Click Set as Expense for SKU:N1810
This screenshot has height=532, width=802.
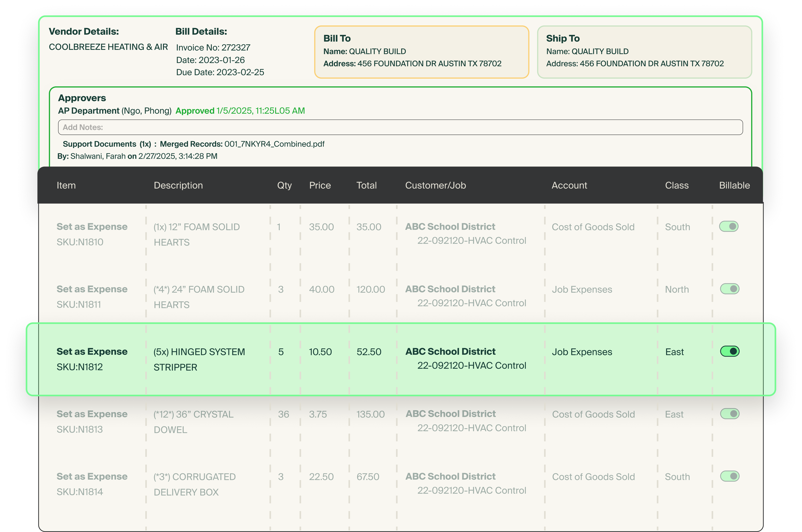(92, 227)
